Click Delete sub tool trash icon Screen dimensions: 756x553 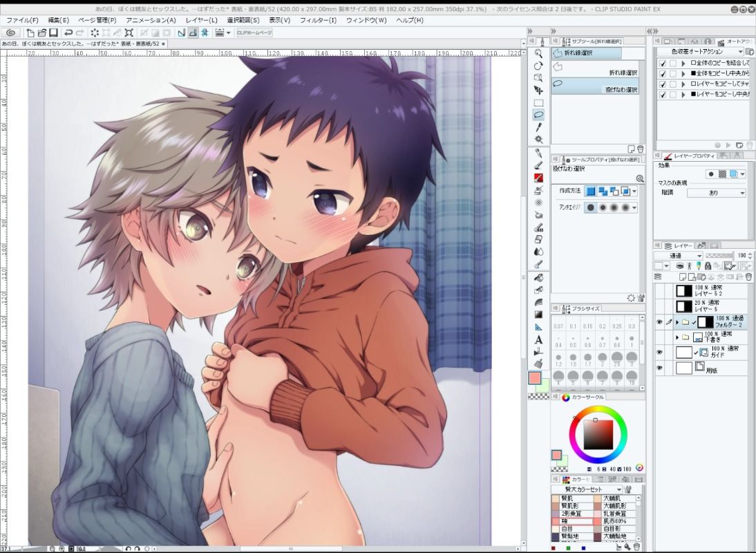(x=641, y=149)
